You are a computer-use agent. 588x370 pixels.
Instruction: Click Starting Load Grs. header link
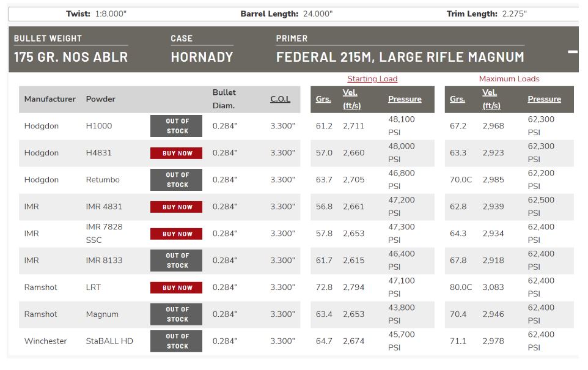click(323, 99)
